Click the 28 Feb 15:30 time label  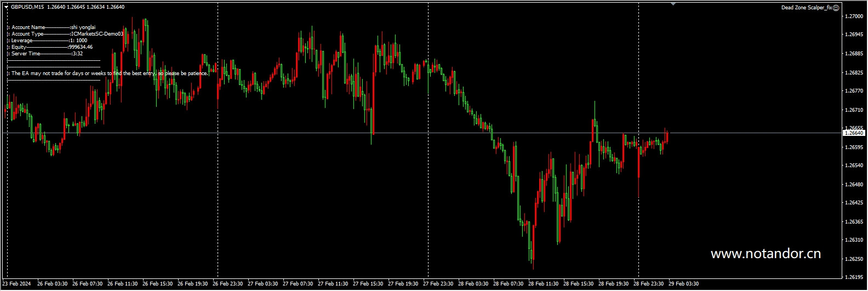coord(579,284)
